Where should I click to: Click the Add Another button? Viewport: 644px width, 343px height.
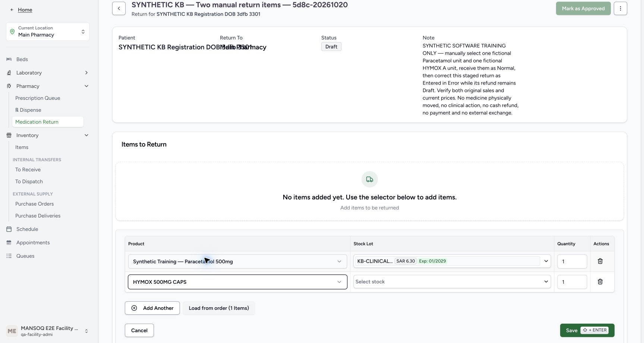click(x=152, y=308)
